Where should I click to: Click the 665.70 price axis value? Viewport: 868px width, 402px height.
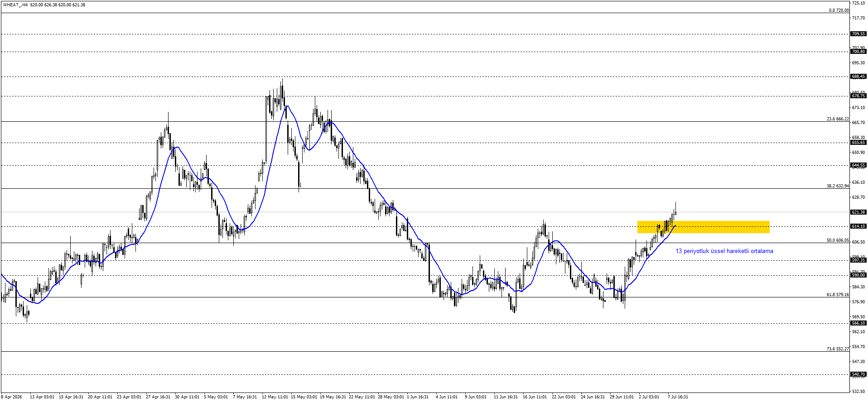point(858,123)
